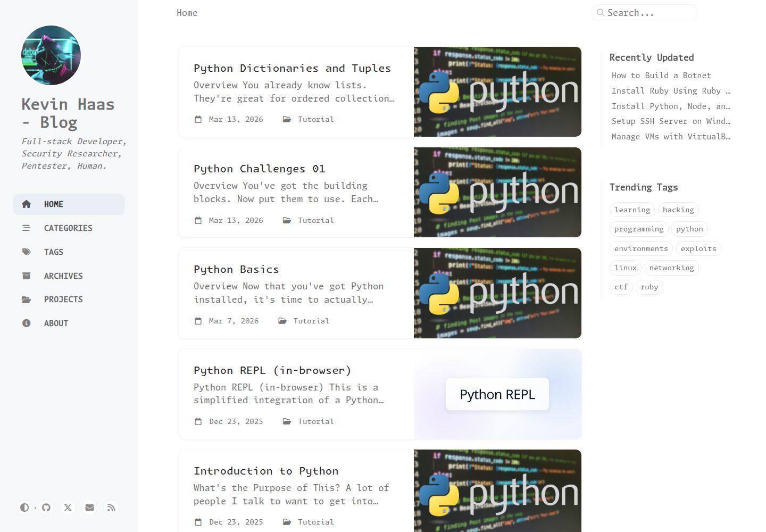Viewport: 766px width, 532px height.
Task: Select the 'ruby' trending tag
Action: 649,287
